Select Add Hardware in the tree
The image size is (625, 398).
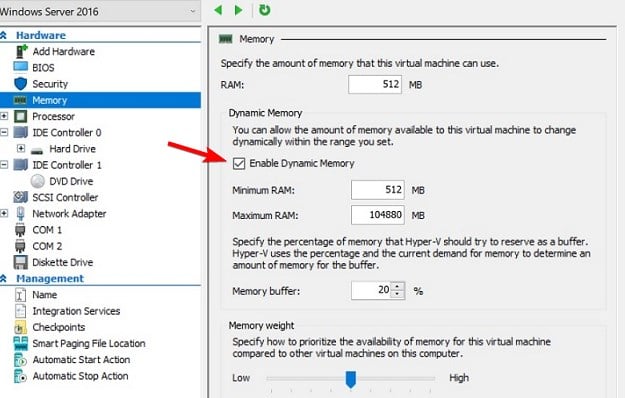click(x=63, y=51)
